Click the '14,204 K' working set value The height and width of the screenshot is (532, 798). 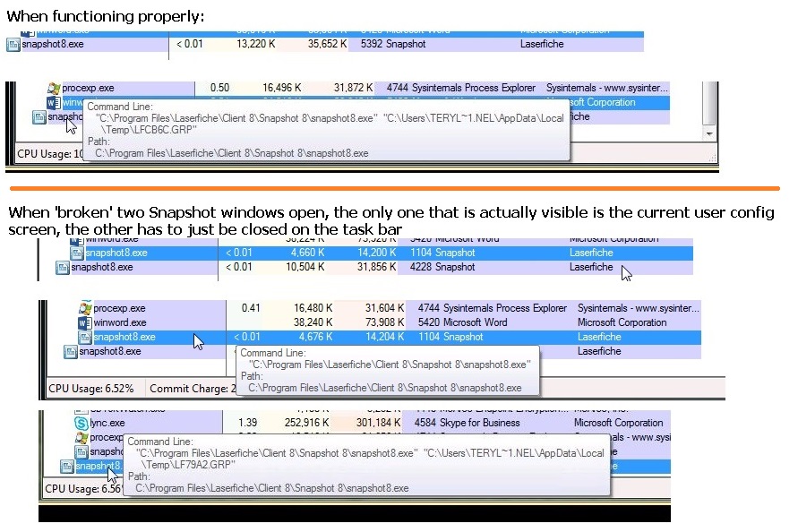[x=384, y=337]
